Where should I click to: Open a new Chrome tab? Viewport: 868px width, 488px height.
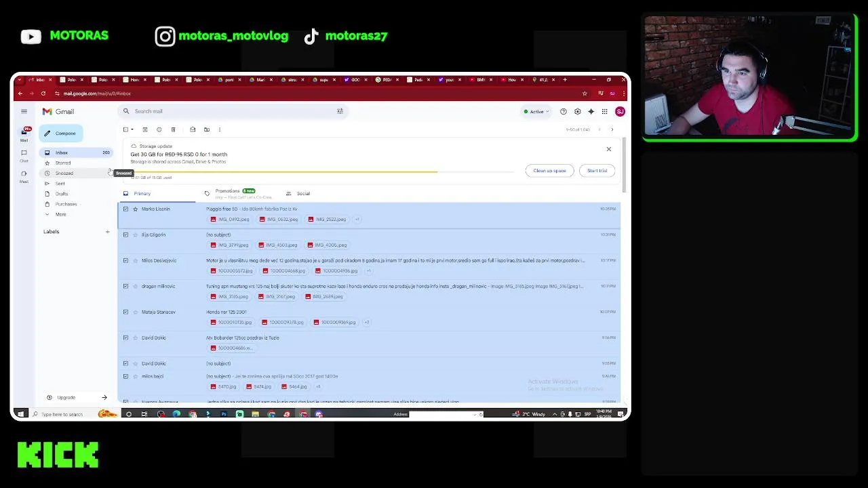click(564, 80)
